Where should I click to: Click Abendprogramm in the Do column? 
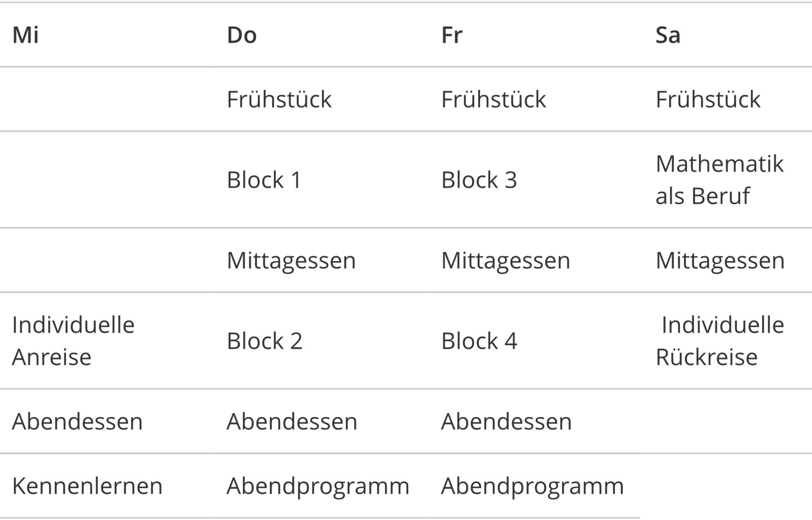coord(318,487)
